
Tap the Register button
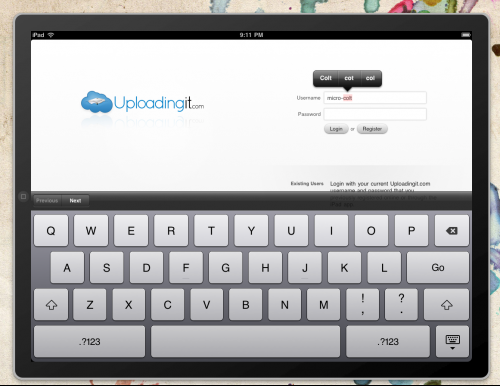click(372, 129)
